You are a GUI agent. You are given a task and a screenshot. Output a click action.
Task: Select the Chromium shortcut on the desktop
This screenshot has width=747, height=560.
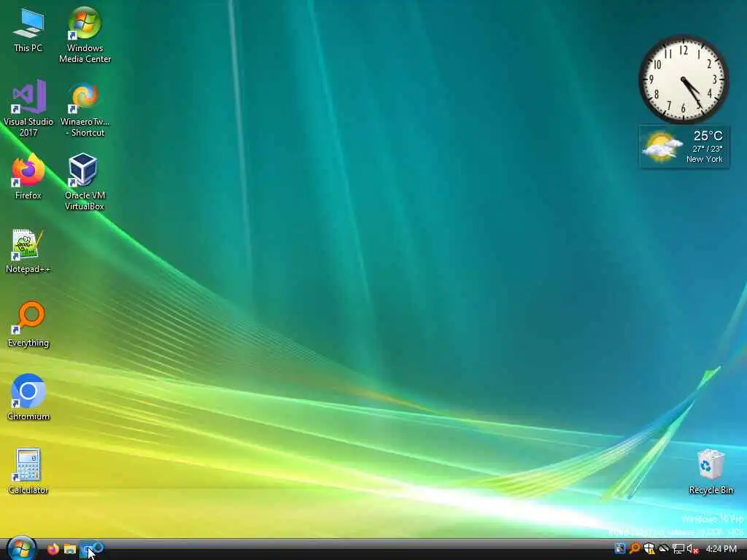[28, 397]
